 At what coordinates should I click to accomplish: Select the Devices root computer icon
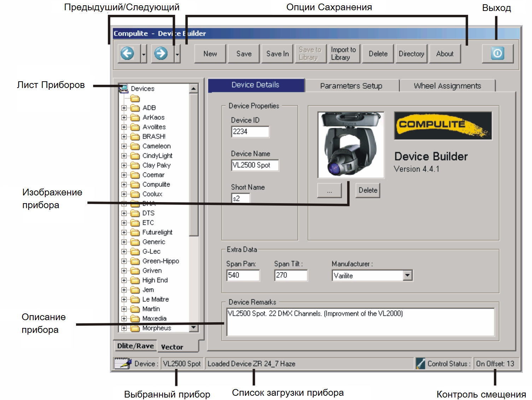coord(124,88)
